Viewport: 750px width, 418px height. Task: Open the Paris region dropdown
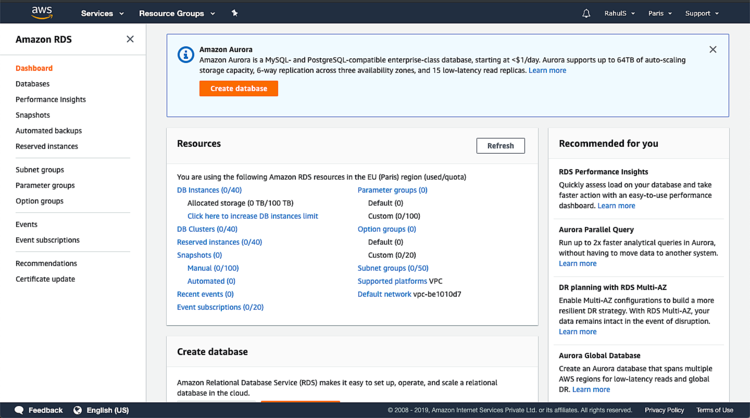[660, 13]
